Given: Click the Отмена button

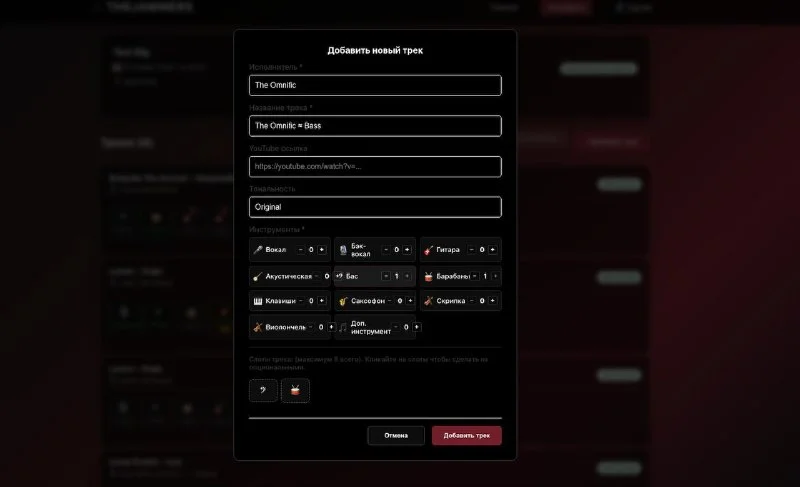Looking at the screenshot, I should [x=396, y=435].
